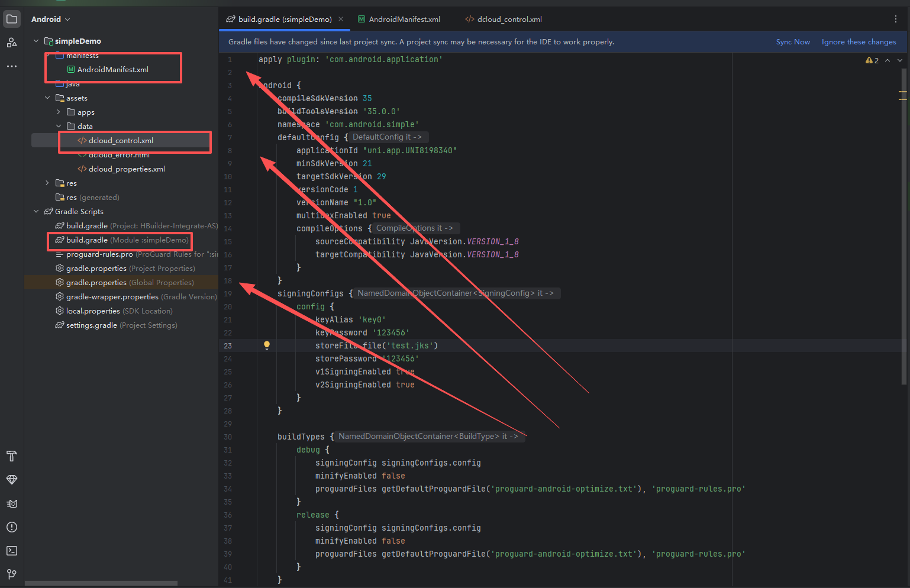Click the warnings indicator showing 2
This screenshot has width=910, height=588.
click(872, 60)
